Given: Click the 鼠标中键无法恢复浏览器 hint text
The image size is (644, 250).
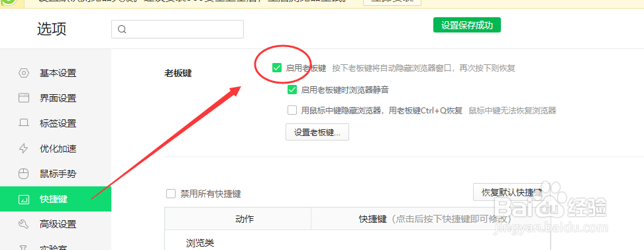Looking at the screenshot, I should [513, 110].
